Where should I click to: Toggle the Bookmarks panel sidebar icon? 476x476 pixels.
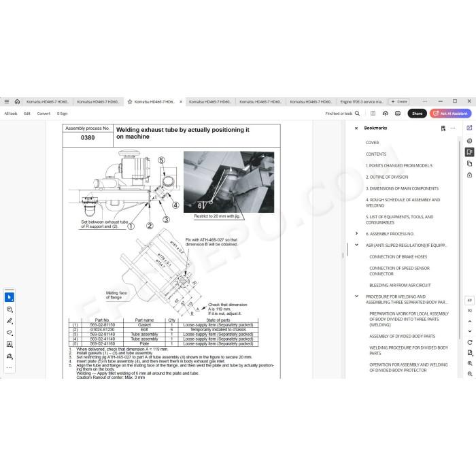tap(469, 152)
